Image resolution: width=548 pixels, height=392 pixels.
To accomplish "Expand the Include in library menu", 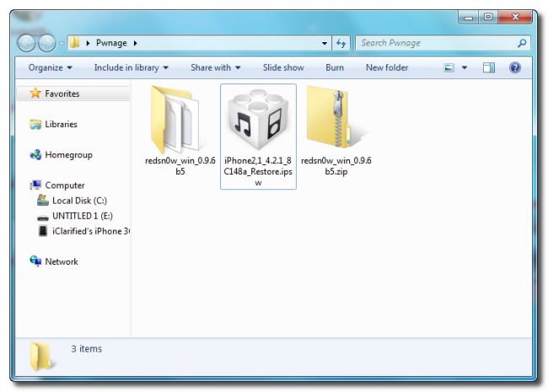I will [131, 67].
